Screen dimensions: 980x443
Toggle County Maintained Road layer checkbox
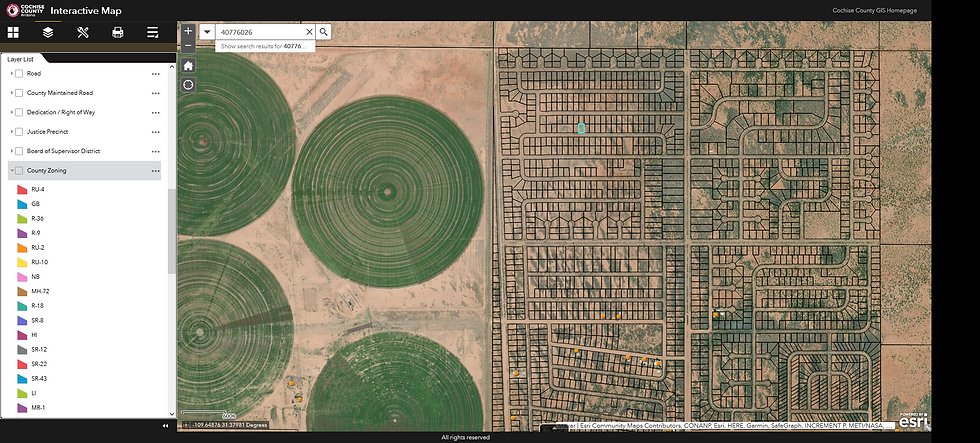[19, 93]
